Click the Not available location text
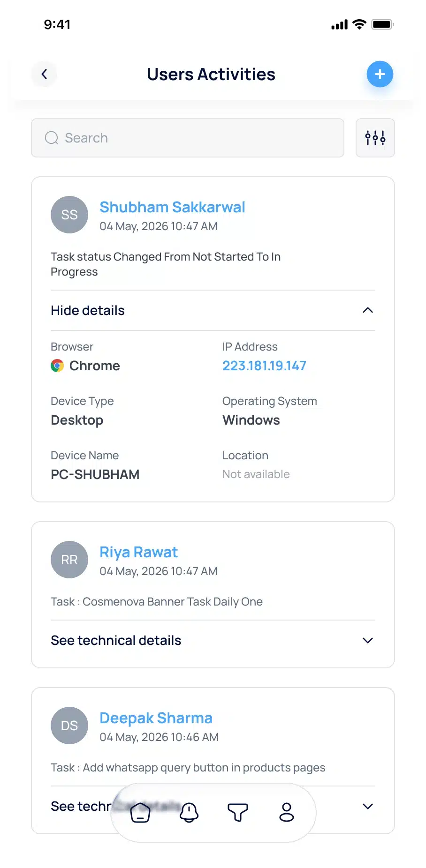The width and height of the screenshot is (426, 868). pyautogui.click(x=256, y=474)
